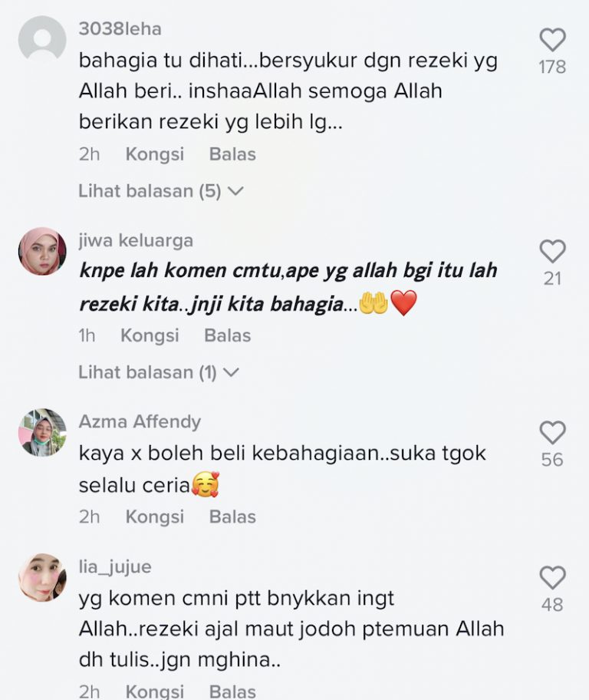Click Balas under 3038leha's comment
Screen dimensions: 589x700
tap(232, 154)
